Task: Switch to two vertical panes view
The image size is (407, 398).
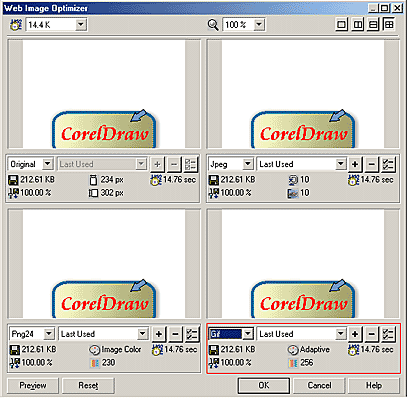Action: click(x=358, y=25)
